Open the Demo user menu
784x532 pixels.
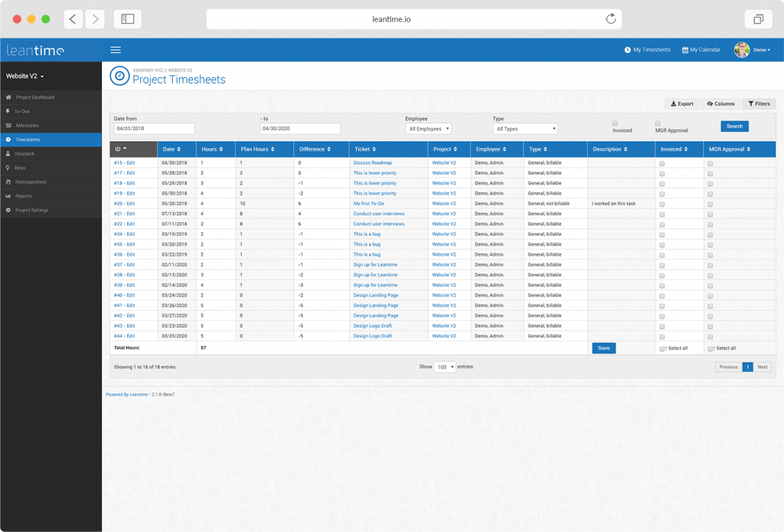tap(762, 50)
